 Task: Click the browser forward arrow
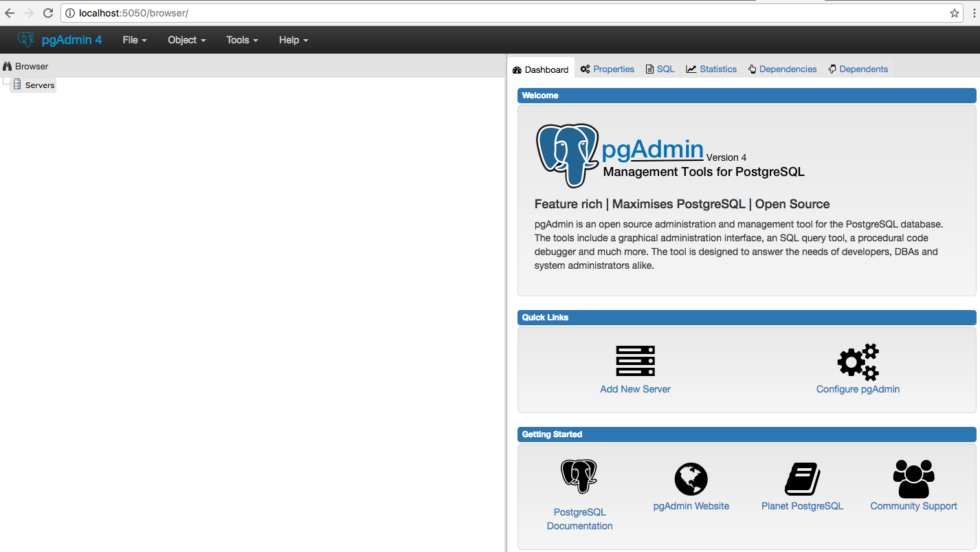click(29, 13)
